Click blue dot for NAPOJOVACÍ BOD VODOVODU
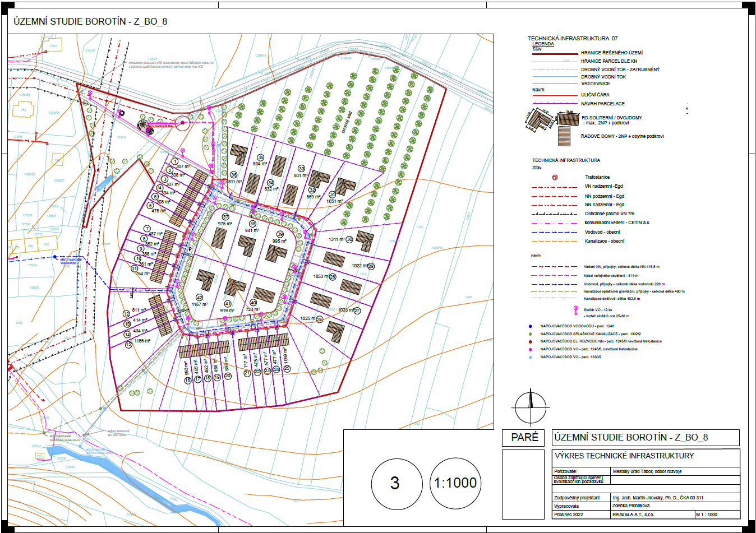The height and width of the screenshot is (533, 756). (530, 326)
